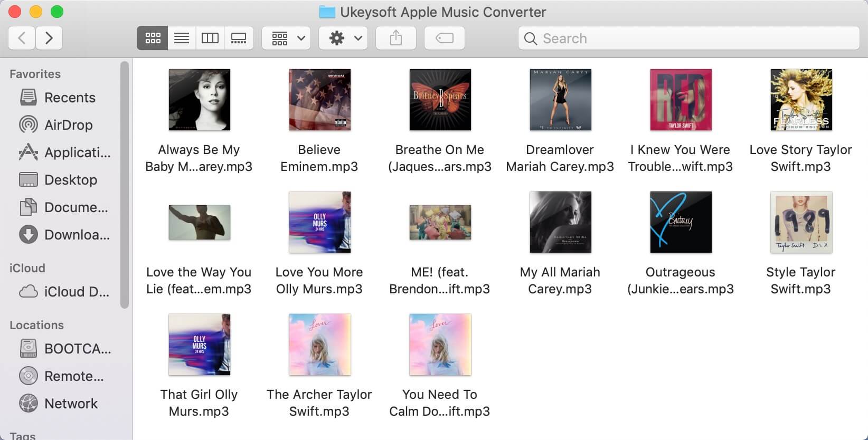Go back with the back arrow
Screen dimensions: 868x440
pyautogui.click(x=22, y=38)
